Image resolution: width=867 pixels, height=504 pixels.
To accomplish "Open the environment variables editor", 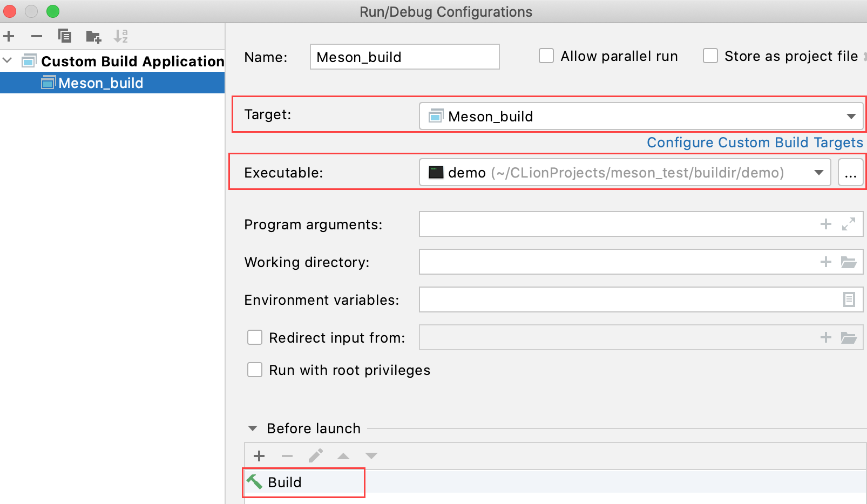I will (849, 299).
